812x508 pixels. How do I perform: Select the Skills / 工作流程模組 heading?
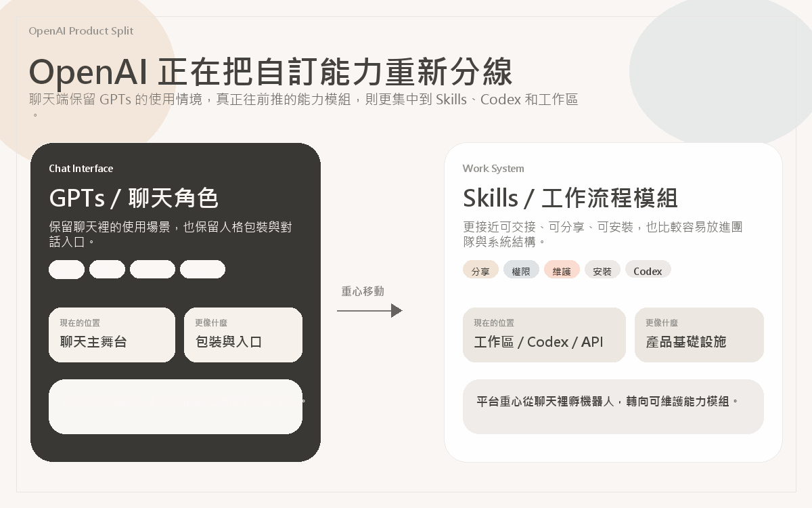[x=570, y=198]
